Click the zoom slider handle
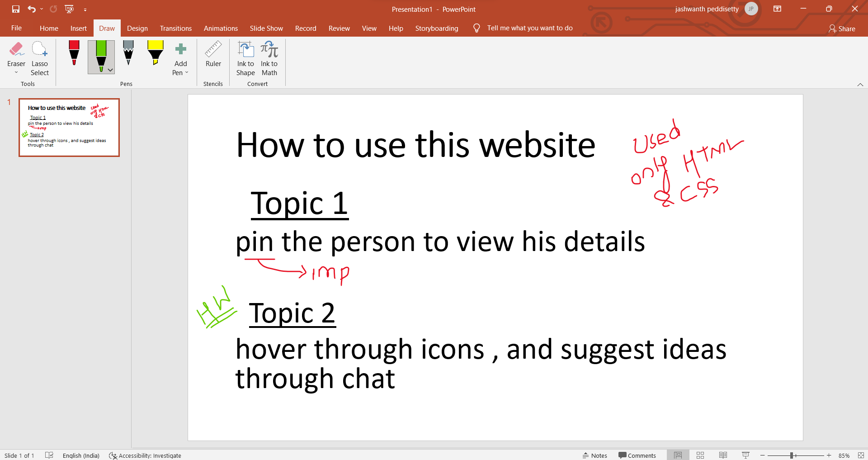 coord(792,455)
